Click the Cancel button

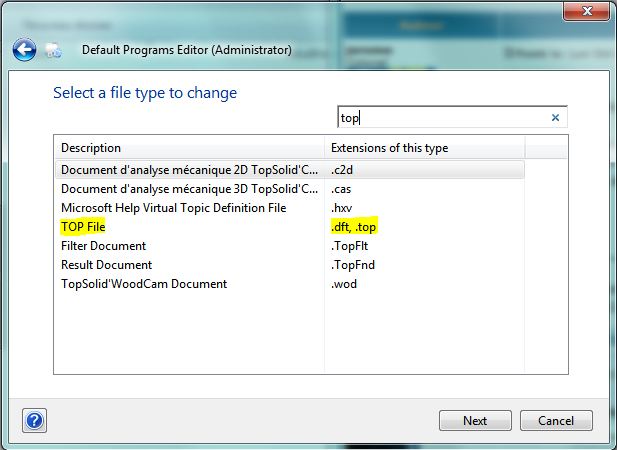tap(556, 420)
